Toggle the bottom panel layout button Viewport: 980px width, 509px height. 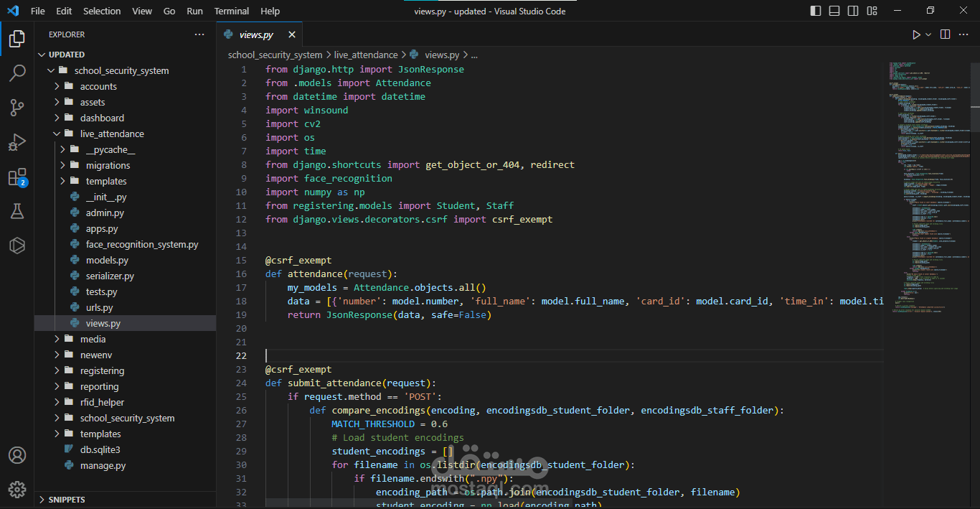834,11
